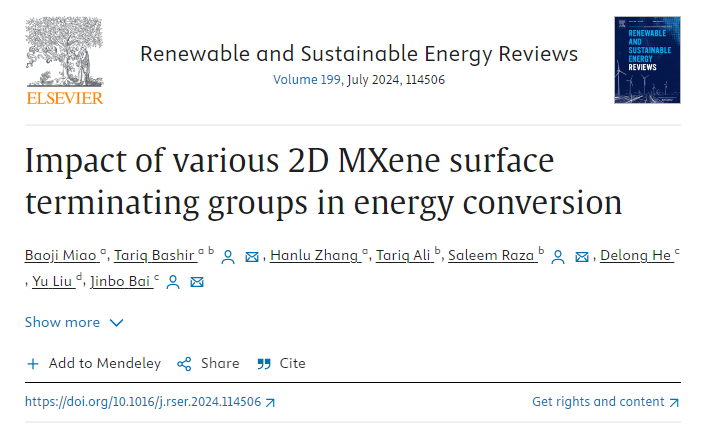708x437 pixels.
Task: Open Jinbo Bai's author profile icon
Action: coord(173,283)
